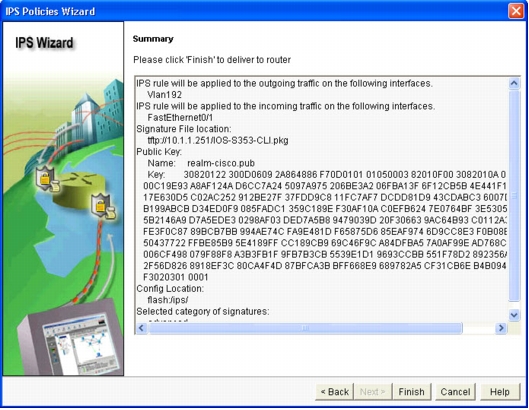Viewport: 529px width, 410px height.
Task: Click the vertical scrollbar thumb in summary
Action: coord(514,196)
